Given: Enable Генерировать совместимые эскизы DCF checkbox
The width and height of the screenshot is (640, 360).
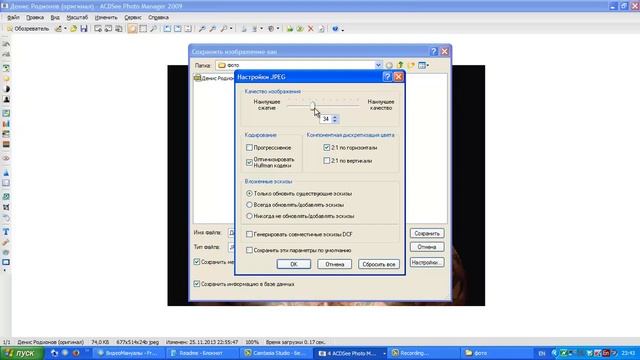Looking at the screenshot, I should [x=249, y=234].
